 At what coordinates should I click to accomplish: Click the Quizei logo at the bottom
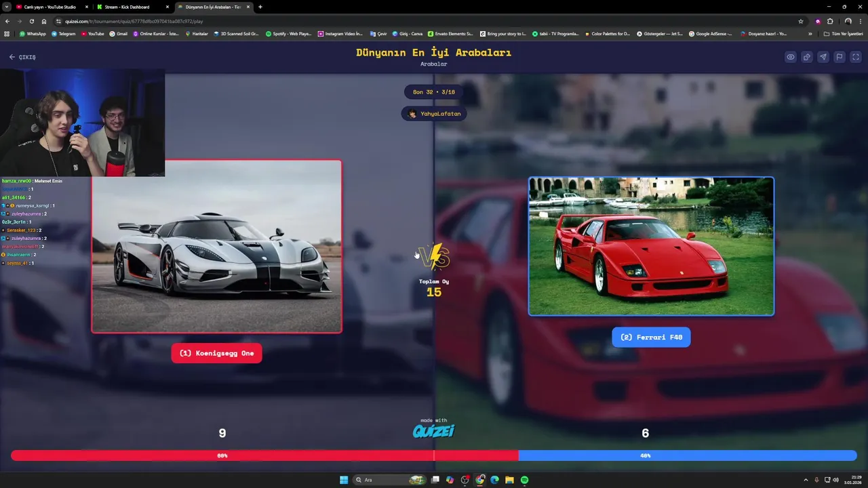(x=434, y=431)
